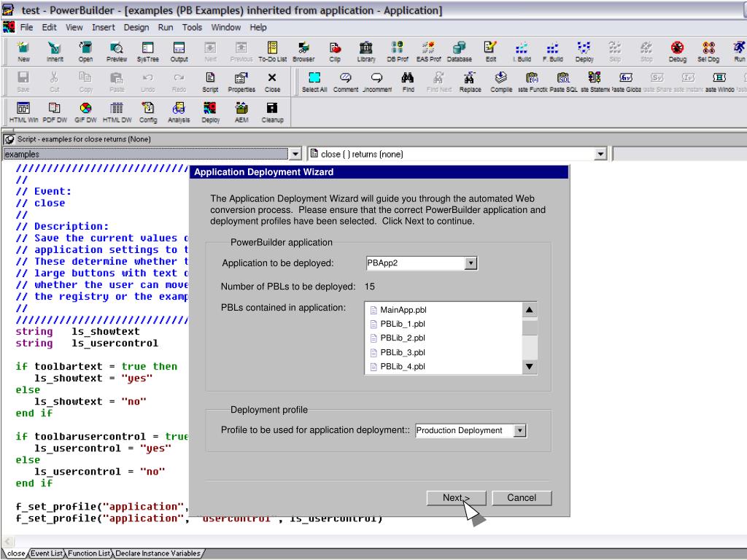Open the Database painter

click(460, 52)
